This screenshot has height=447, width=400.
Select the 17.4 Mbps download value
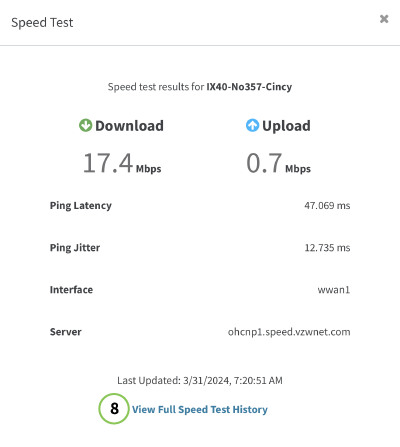coord(122,163)
